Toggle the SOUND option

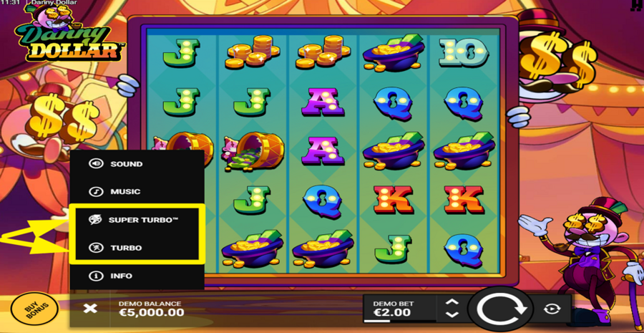point(137,163)
